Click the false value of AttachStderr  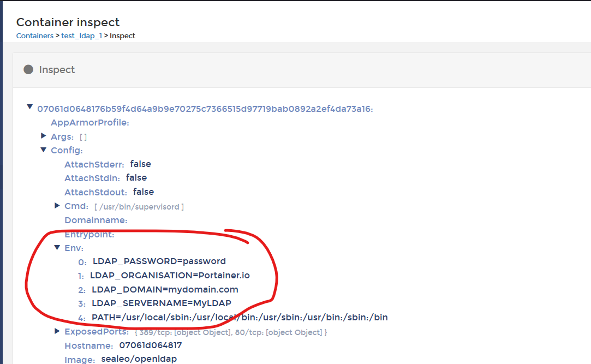tap(141, 164)
